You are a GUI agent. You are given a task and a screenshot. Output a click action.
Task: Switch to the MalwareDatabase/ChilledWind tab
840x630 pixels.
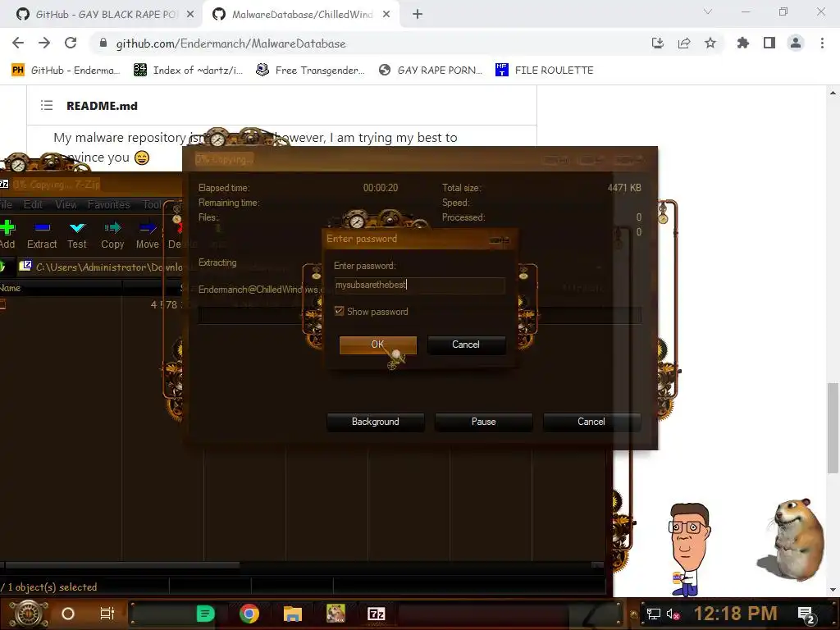point(302,15)
